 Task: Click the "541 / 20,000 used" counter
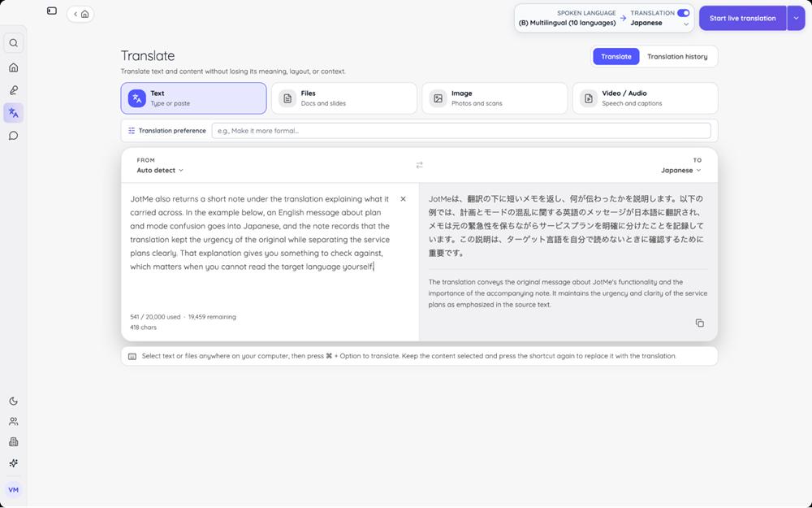coord(155,317)
